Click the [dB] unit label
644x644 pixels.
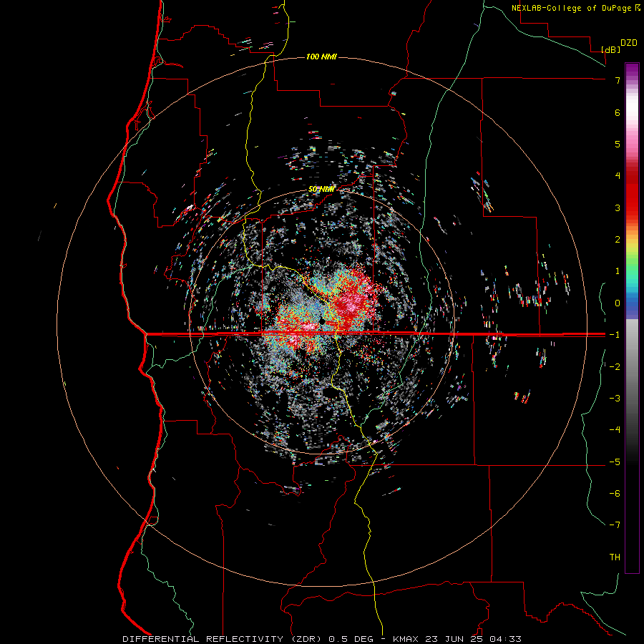pyautogui.click(x=610, y=50)
